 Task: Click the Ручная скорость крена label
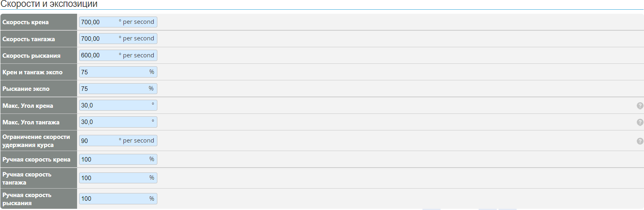[36, 160]
